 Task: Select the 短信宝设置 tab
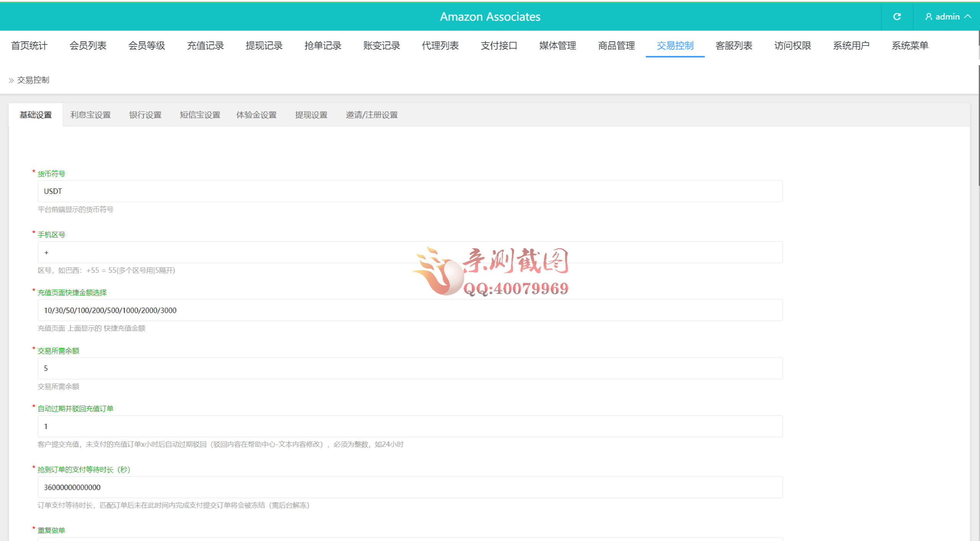199,115
